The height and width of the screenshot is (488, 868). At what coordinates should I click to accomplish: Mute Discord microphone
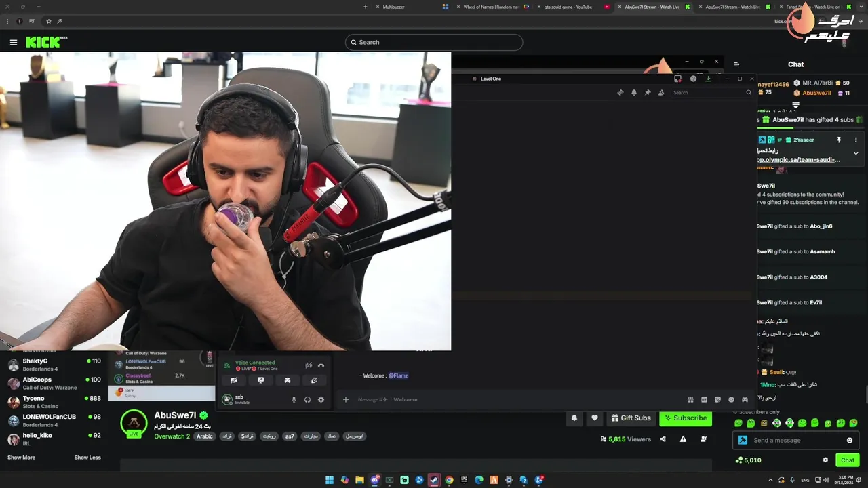click(294, 400)
